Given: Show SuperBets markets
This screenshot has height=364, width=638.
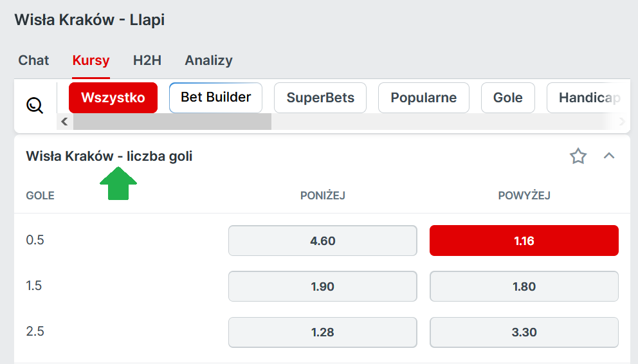Looking at the screenshot, I should point(320,98).
